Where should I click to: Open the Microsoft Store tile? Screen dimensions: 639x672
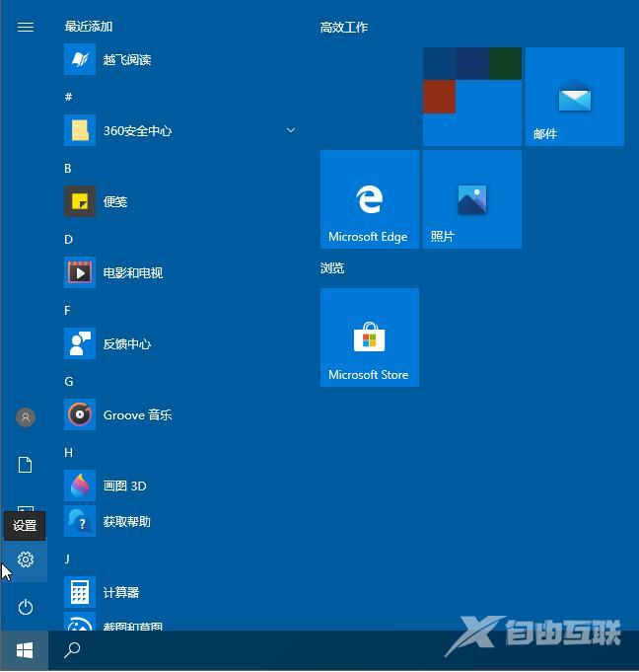coord(370,337)
